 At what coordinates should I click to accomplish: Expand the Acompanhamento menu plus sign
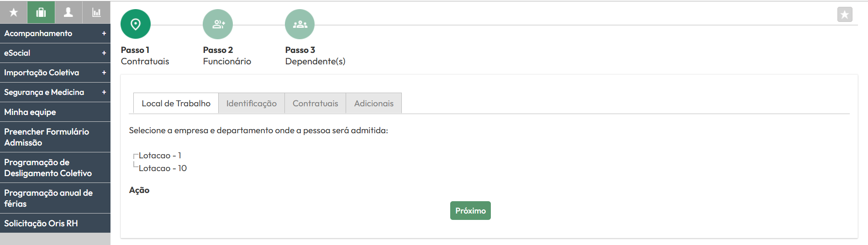pos(104,33)
